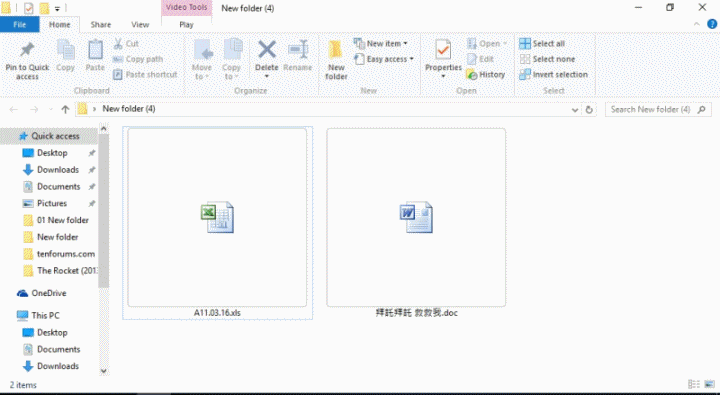Open the Delete dropdown arrow
Viewport: 720px width, 395px height.
[266, 77]
